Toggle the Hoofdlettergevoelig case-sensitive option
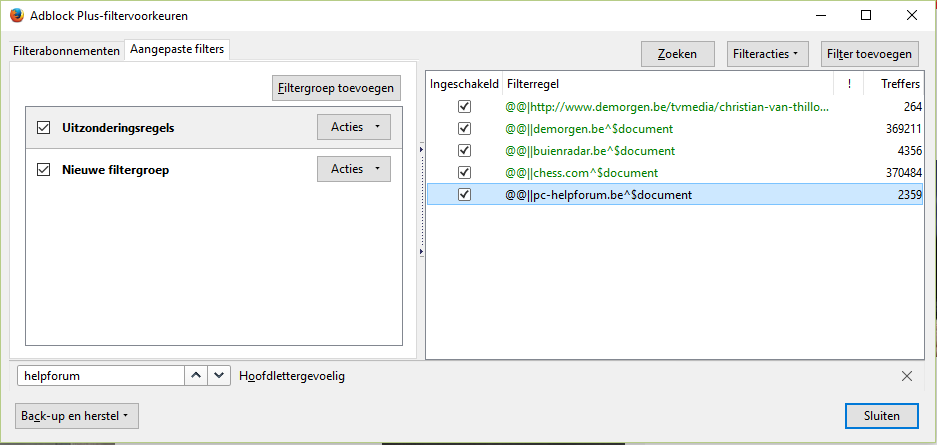The width and height of the screenshot is (937, 445). click(292, 376)
